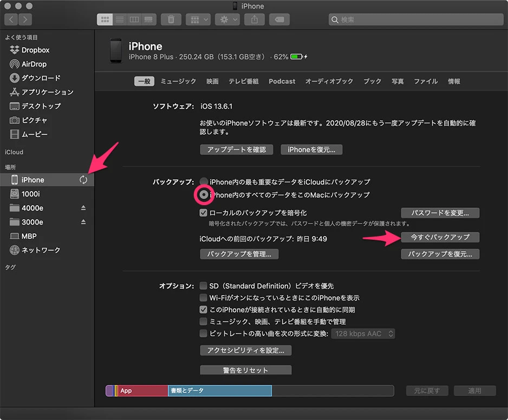The image size is (508, 420).
Task: Open the 128 kbps AAC dropdown
Action: point(363,334)
